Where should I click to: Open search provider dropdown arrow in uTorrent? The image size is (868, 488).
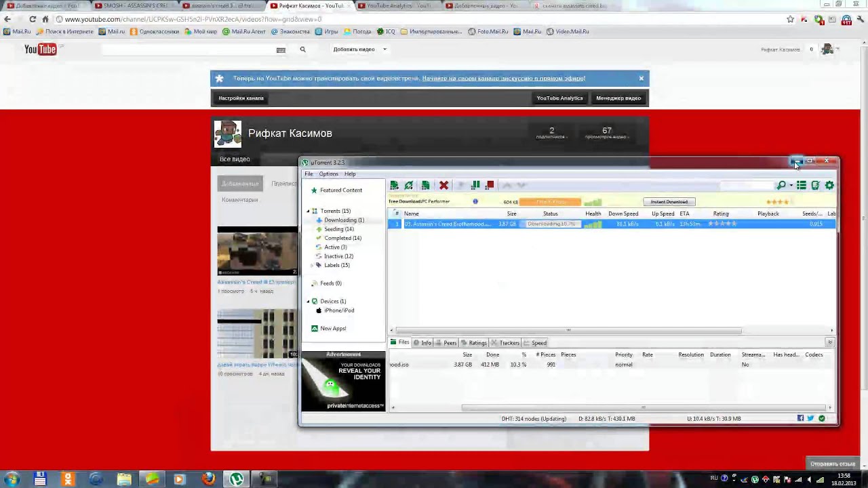point(791,186)
